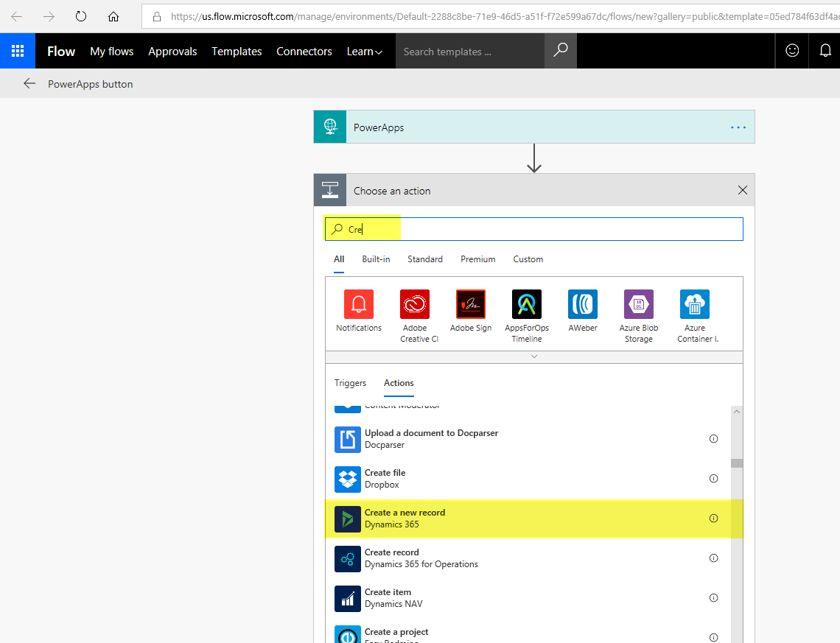Open the app launcher waffle icon
This screenshot has height=643, width=840.
click(x=18, y=51)
